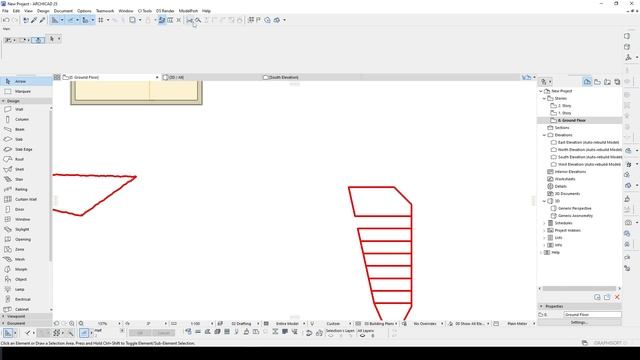Expand the Schedules node in Navigator
The height and width of the screenshot is (360, 640).
click(x=544, y=223)
